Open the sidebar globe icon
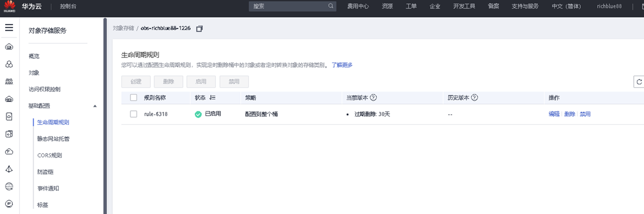Viewport: 644px width, 214px height. 9,187
